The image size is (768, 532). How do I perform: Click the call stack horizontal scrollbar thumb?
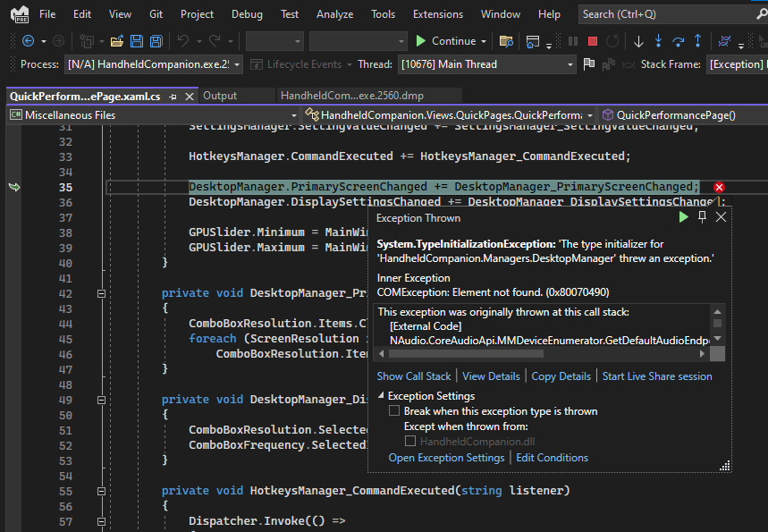tap(466, 354)
